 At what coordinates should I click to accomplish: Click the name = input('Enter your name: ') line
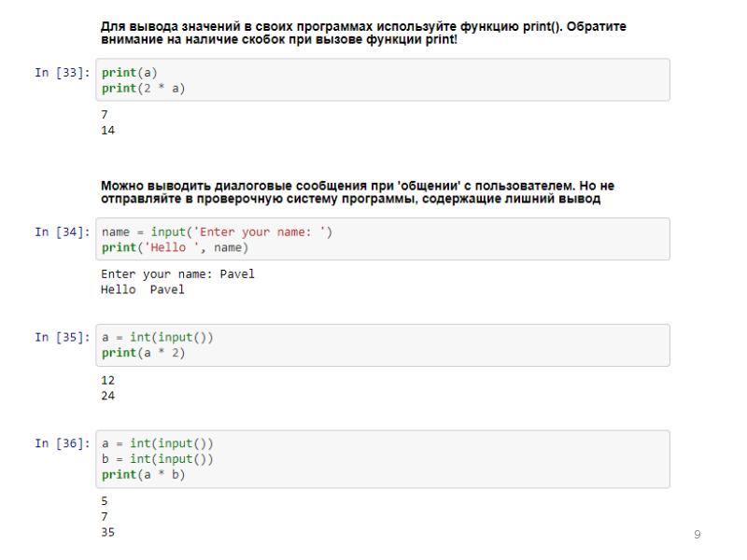[x=217, y=231]
